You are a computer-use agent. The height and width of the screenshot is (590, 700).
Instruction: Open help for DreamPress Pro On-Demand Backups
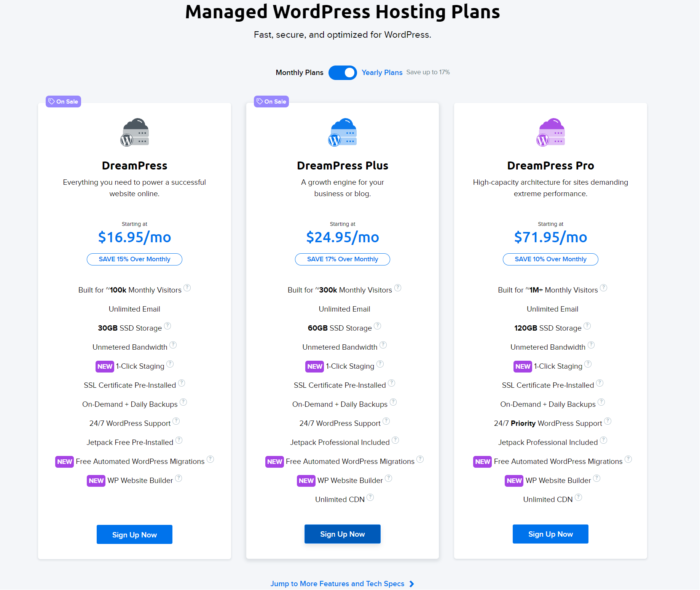coord(601,402)
